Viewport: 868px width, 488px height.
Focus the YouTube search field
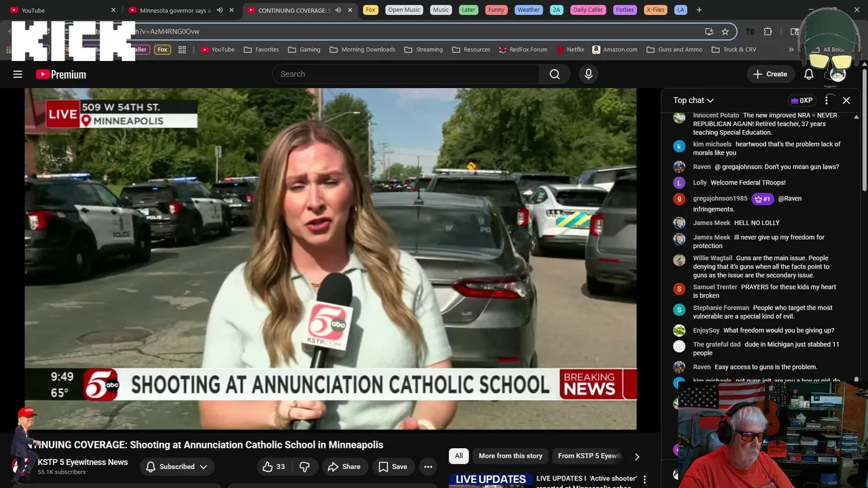click(x=406, y=74)
